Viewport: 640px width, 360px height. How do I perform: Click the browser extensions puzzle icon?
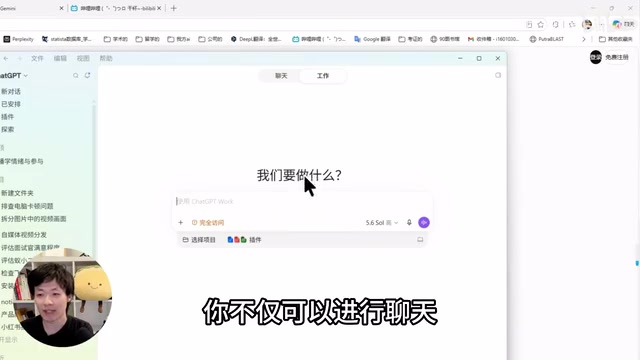coord(556,24)
